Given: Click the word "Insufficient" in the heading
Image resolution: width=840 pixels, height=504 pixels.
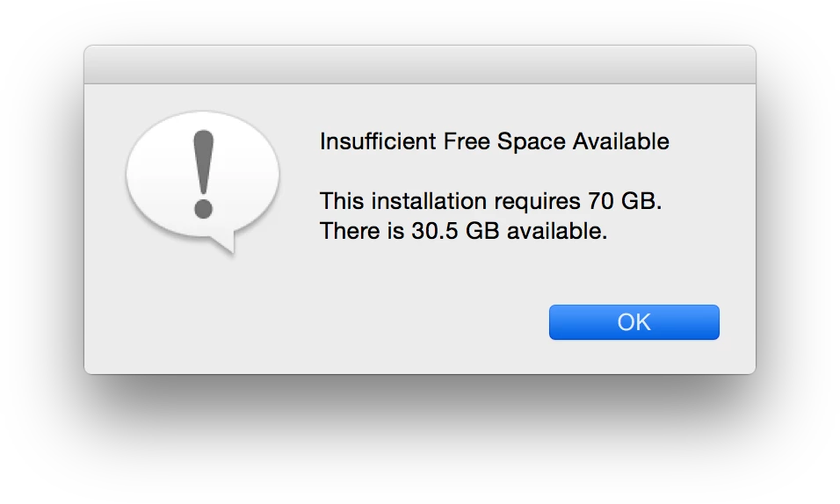Looking at the screenshot, I should pyautogui.click(x=378, y=141).
